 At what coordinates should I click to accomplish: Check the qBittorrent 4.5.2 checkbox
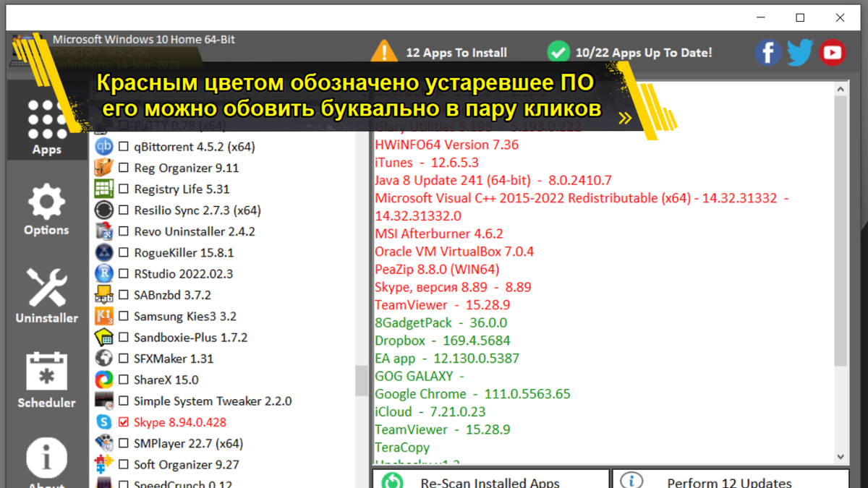click(x=124, y=147)
